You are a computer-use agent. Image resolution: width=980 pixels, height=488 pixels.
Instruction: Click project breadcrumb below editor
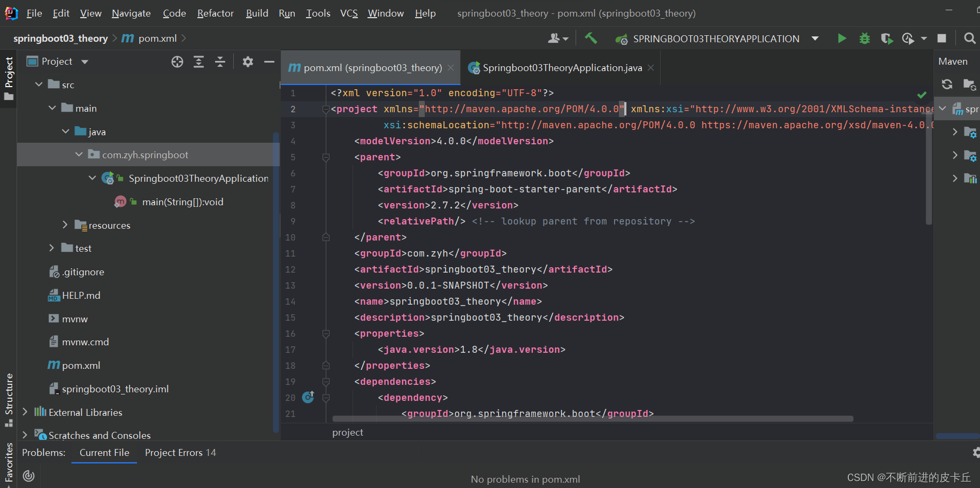[x=348, y=432]
